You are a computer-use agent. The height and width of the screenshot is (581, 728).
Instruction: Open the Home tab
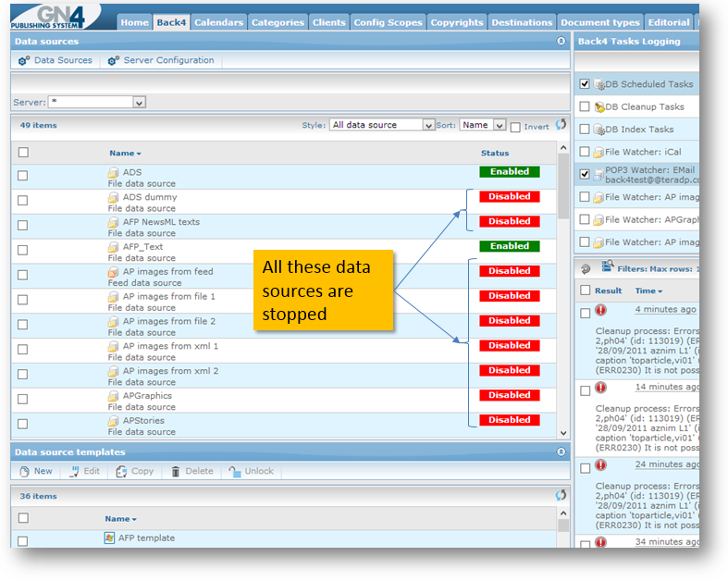point(135,22)
